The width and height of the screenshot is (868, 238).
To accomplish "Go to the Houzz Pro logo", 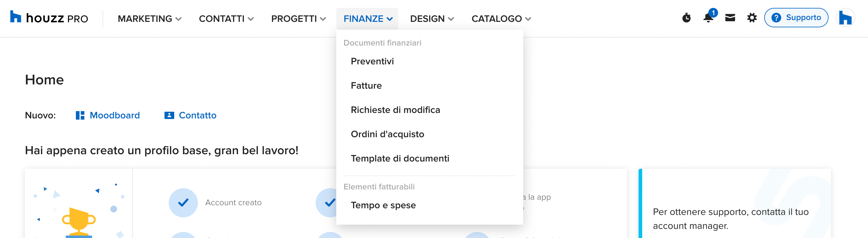I will [x=49, y=18].
